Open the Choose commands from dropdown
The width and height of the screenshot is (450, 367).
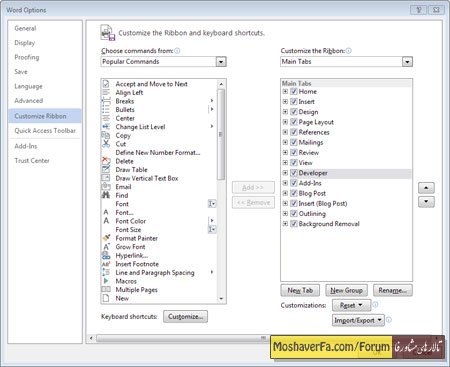pos(221,62)
